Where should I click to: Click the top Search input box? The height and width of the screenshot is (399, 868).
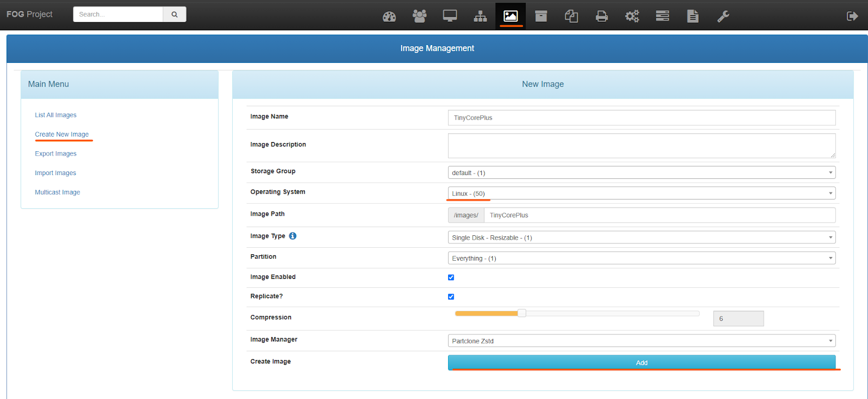pos(118,14)
